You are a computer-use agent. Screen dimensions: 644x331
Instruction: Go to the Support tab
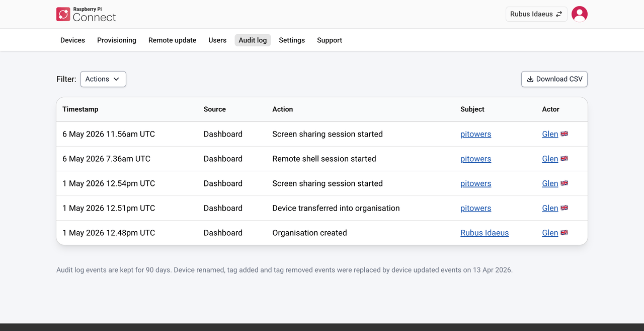(x=330, y=40)
